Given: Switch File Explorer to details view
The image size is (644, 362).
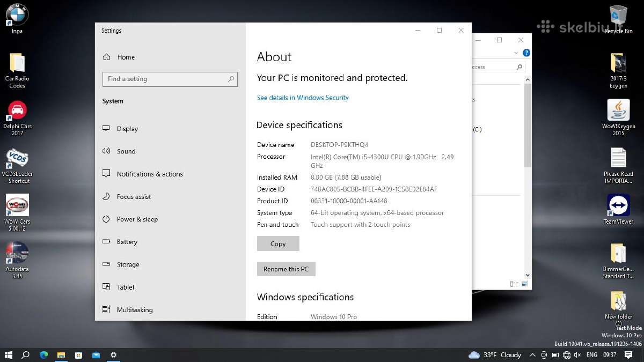Looking at the screenshot, I should pyautogui.click(x=514, y=284).
